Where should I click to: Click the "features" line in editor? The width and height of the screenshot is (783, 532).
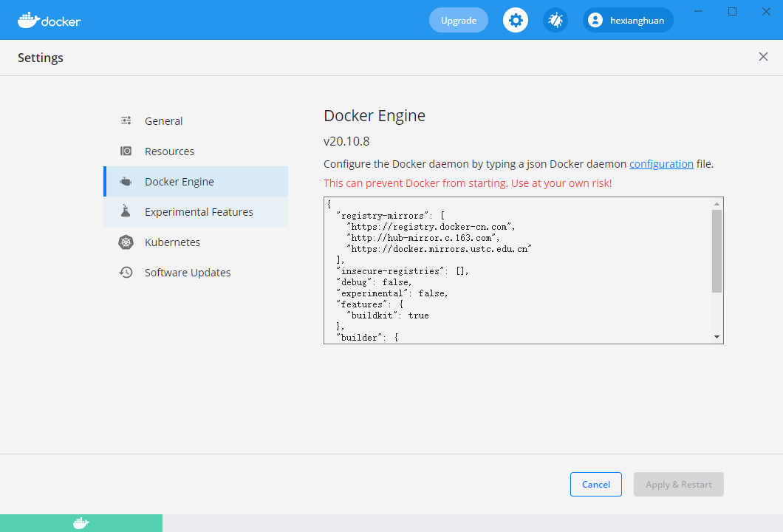coord(369,304)
